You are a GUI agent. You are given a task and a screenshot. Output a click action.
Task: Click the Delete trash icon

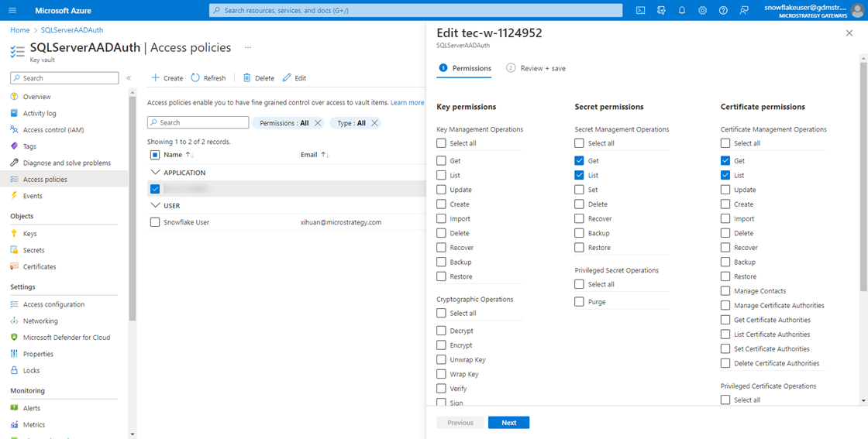click(x=247, y=78)
